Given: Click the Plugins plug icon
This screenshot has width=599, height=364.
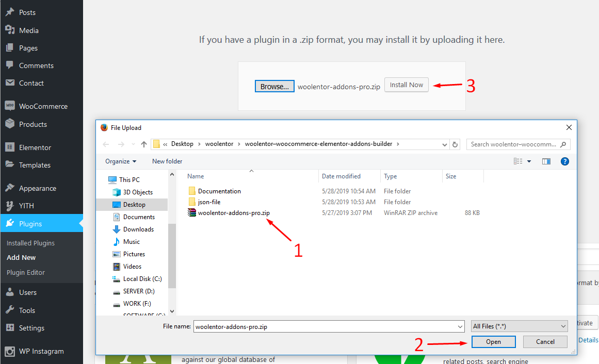Looking at the screenshot, I should 10,223.
